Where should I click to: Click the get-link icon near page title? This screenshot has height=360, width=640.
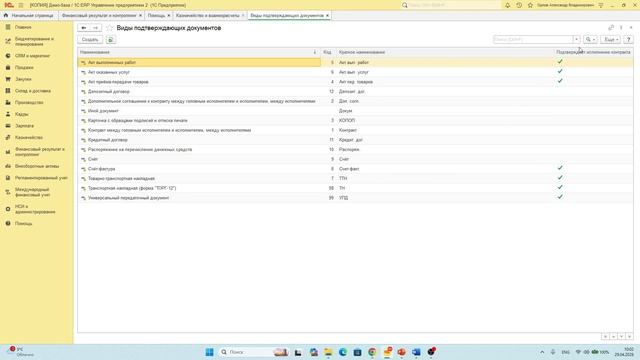(x=611, y=28)
